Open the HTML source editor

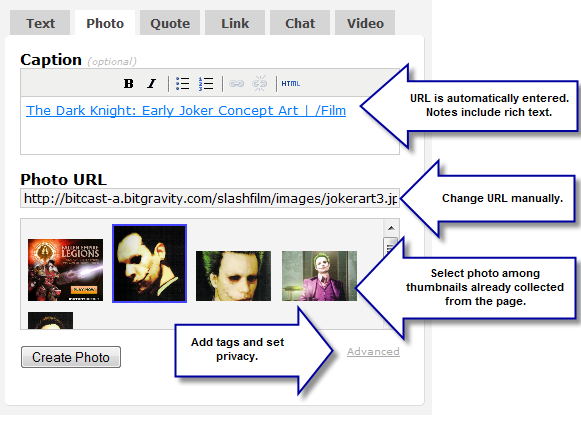click(x=290, y=84)
